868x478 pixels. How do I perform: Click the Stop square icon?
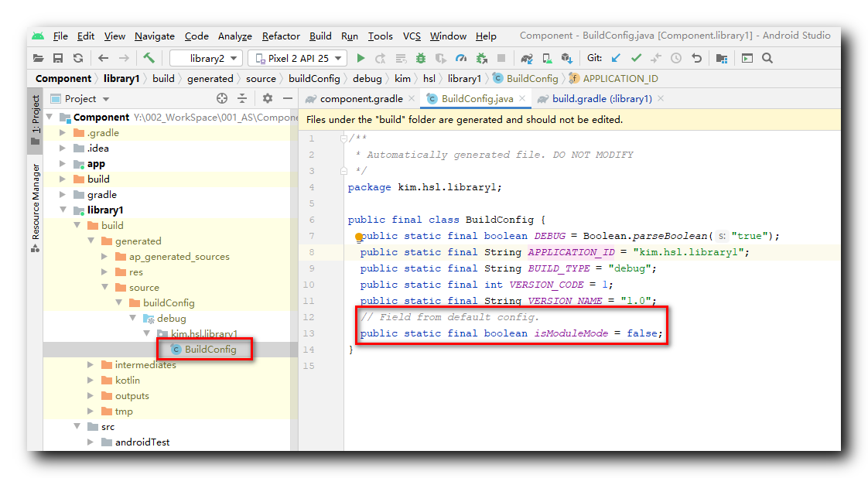(x=501, y=58)
